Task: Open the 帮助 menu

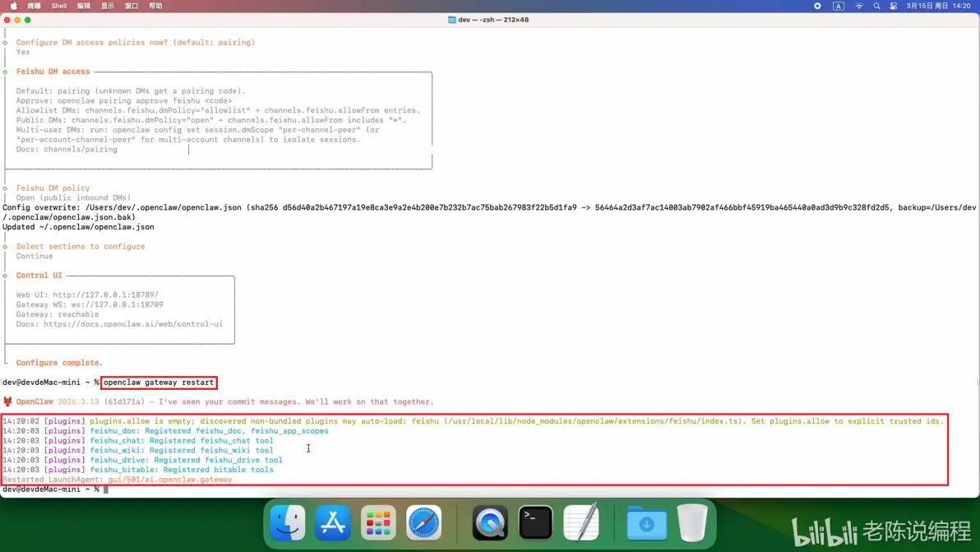Action: click(x=155, y=6)
